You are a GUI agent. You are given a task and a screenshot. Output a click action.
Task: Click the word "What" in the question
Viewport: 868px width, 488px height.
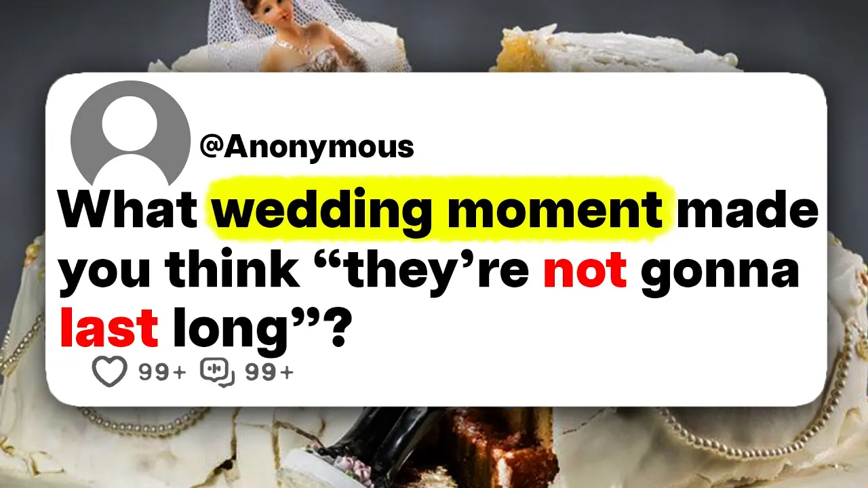[127, 212]
